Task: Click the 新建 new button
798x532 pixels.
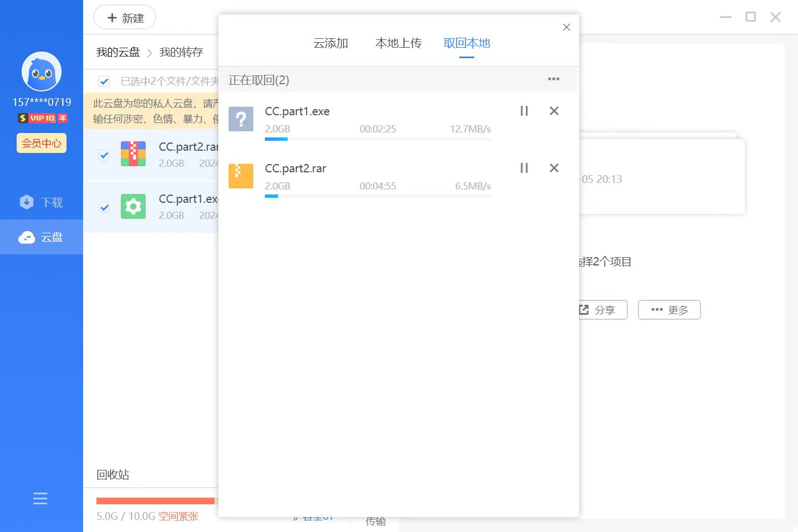Action: coord(125,18)
